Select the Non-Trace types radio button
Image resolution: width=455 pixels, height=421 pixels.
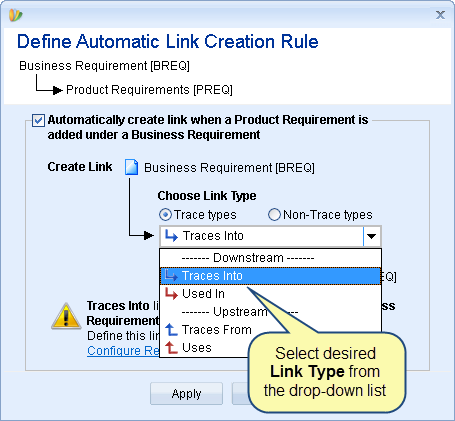274,215
